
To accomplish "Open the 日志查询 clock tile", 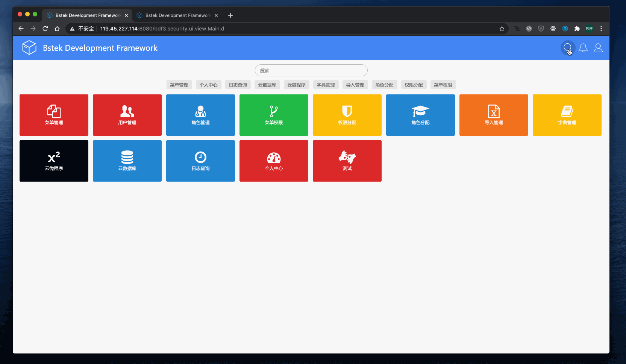I will coord(200,161).
